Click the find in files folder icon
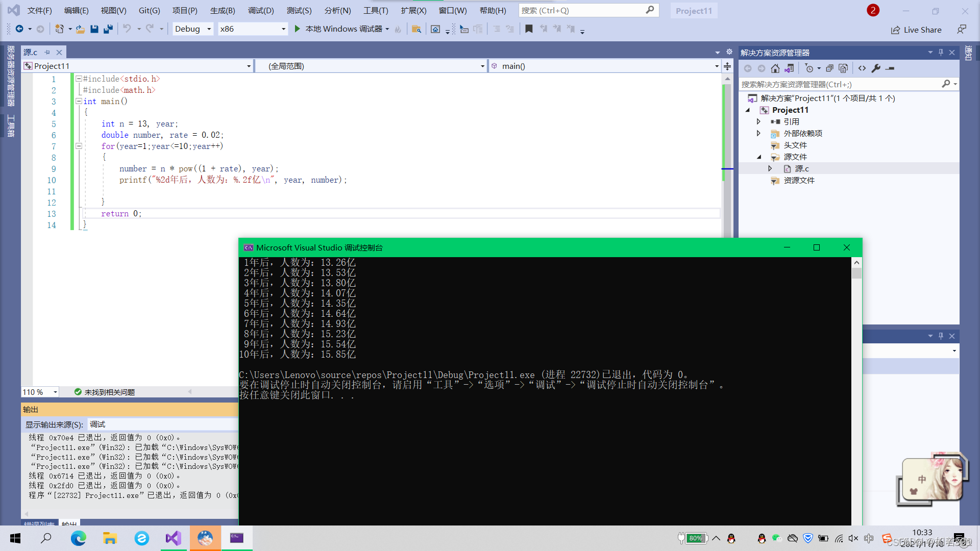 click(416, 29)
